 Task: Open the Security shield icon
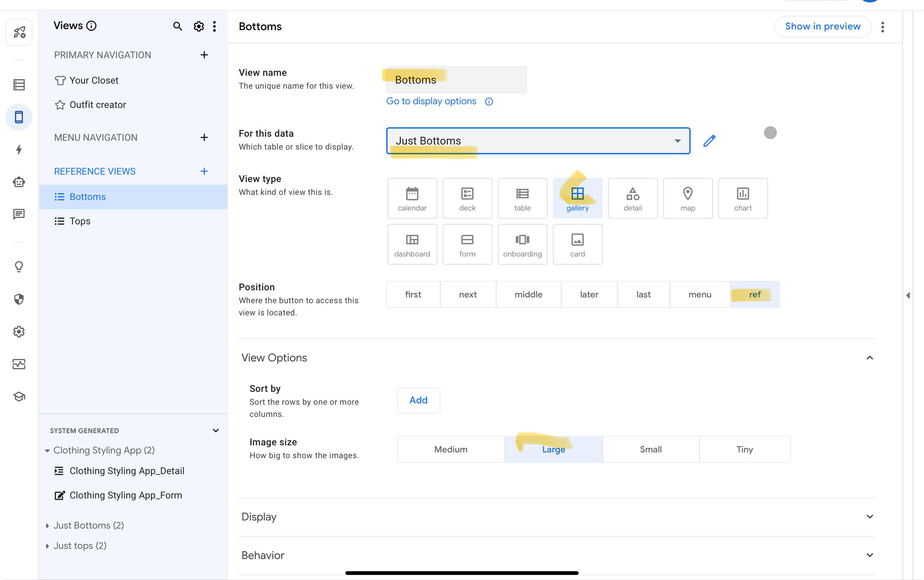click(19, 299)
